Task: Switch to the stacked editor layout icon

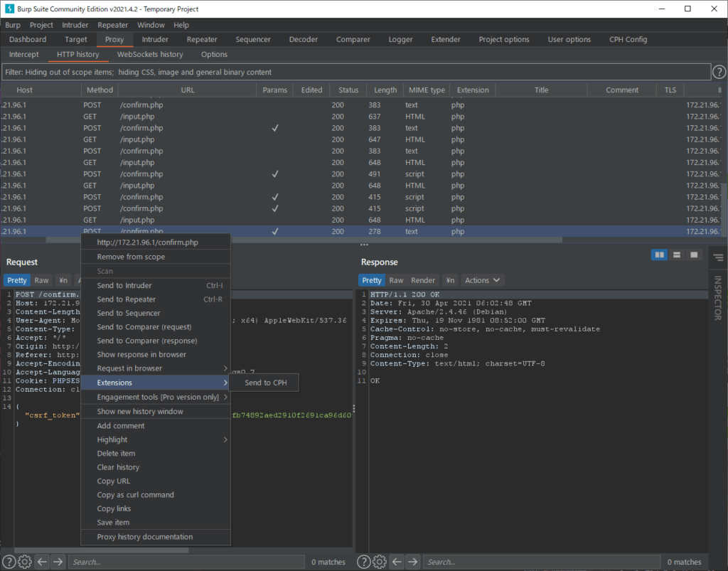Action: click(x=677, y=253)
